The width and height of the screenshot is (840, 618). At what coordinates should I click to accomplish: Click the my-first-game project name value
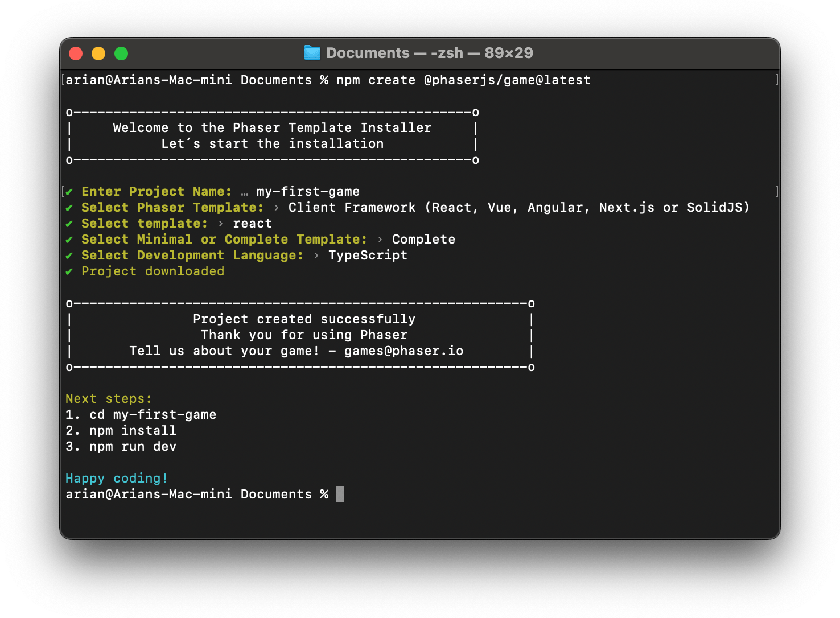(308, 192)
